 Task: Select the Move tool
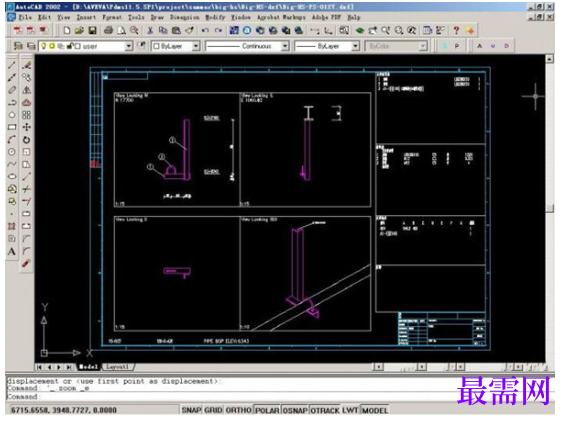tap(26, 127)
